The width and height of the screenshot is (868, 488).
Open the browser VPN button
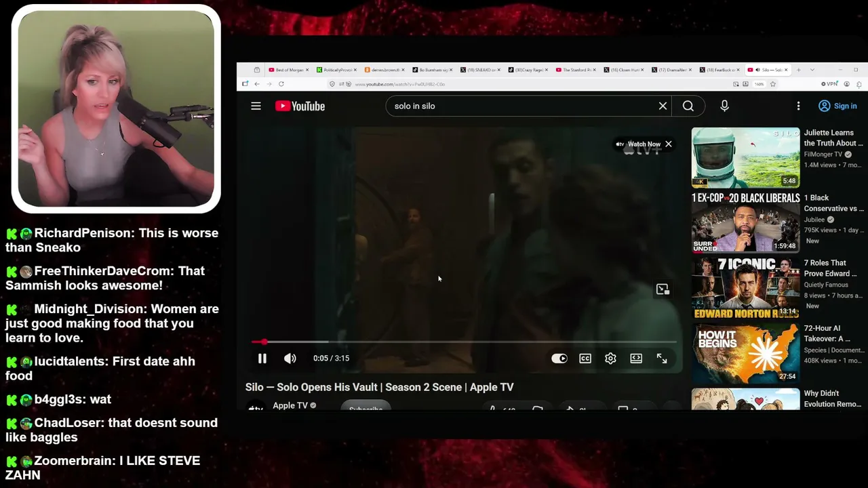(829, 84)
